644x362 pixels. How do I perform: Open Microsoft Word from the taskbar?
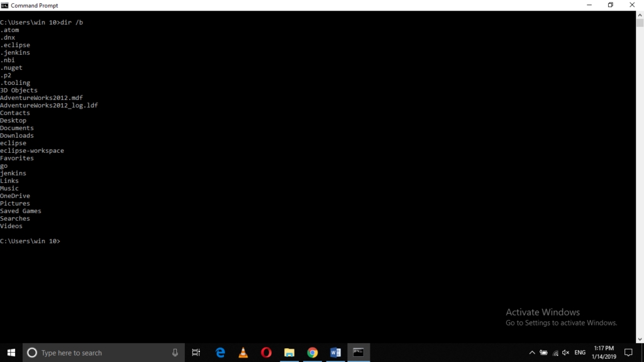pyautogui.click(x=335, y=353)
